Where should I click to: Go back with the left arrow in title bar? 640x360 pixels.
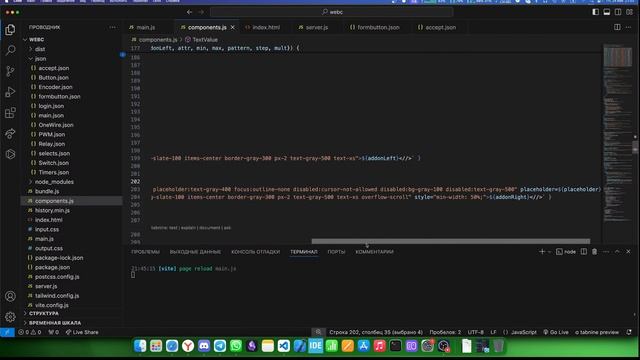click(189, 12)
